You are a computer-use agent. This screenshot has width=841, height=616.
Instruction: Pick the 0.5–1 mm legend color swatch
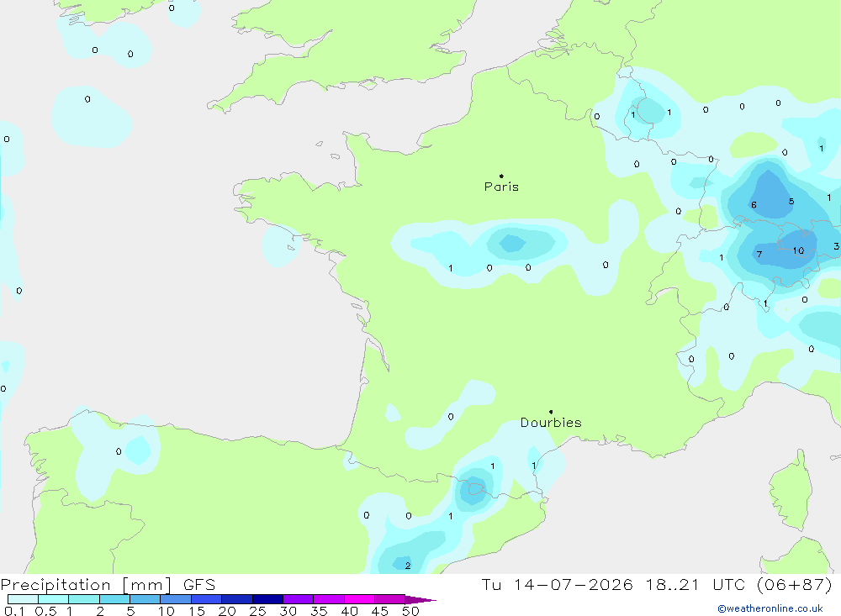(54, 599)
